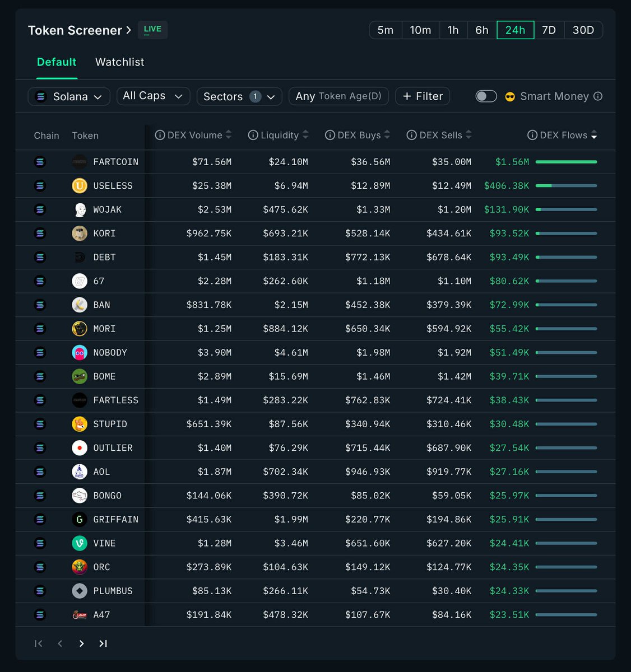Screen dimensions: 631x672
Task: Click the $23.51K flows value for A47
Action: click(x=509, y=614)
